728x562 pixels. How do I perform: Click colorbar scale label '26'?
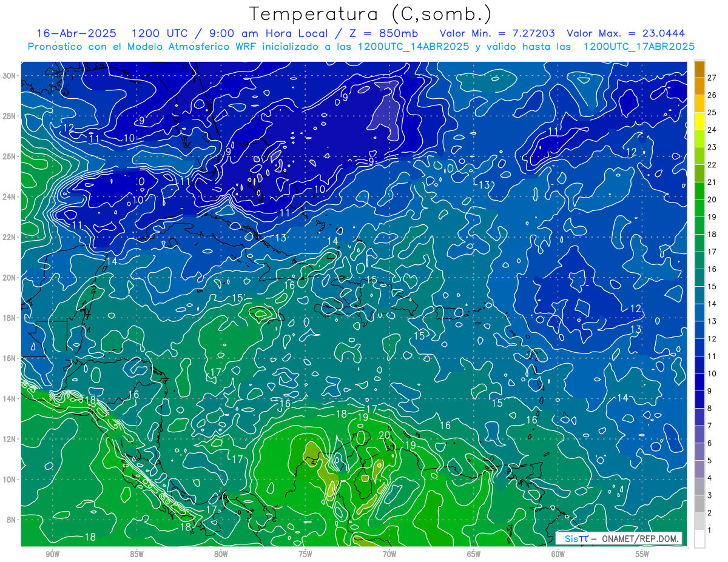[712, 95]
